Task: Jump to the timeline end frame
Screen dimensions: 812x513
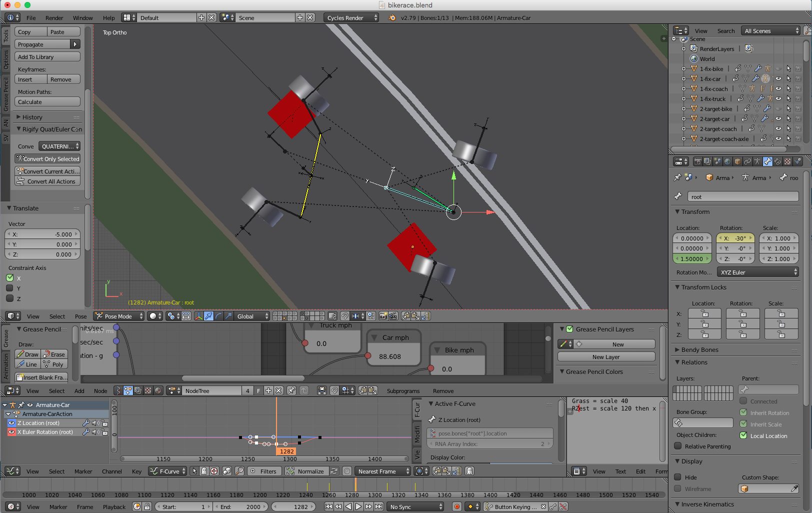Action: tap(378, 506)
